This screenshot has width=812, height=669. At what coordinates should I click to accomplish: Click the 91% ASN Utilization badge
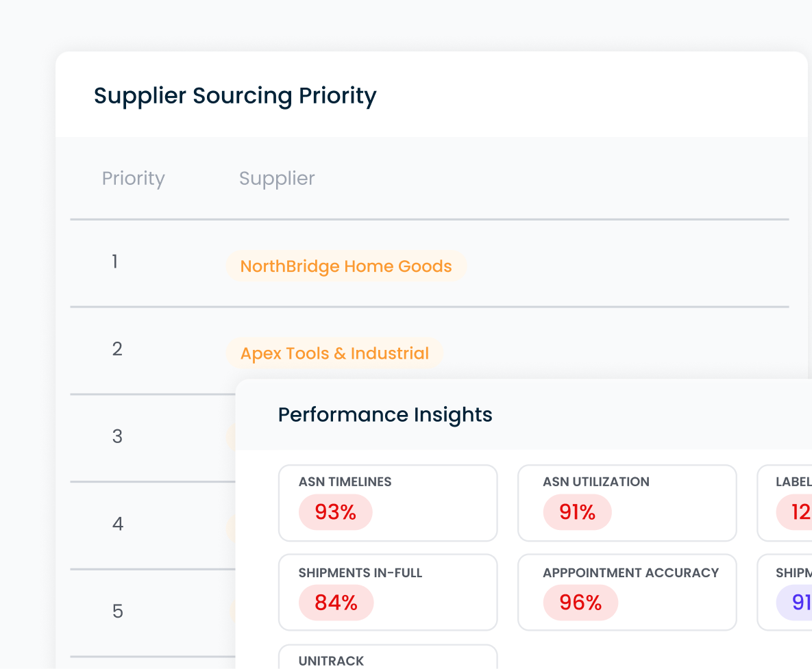[577, 512]
